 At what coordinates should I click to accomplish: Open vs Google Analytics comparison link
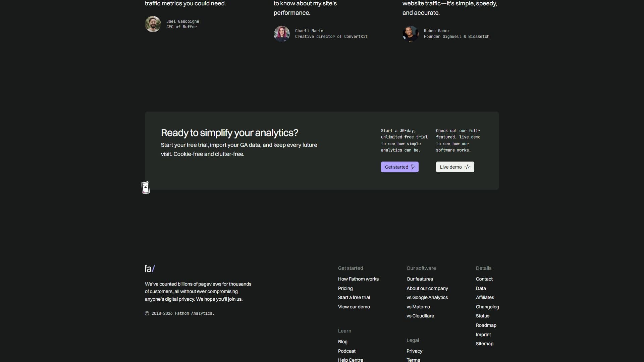427,297
